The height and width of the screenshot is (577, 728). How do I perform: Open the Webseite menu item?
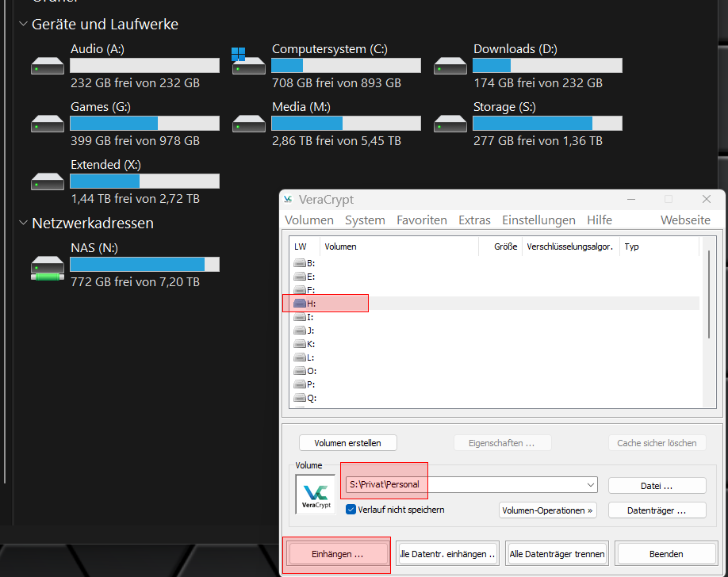tap(685, 220)
